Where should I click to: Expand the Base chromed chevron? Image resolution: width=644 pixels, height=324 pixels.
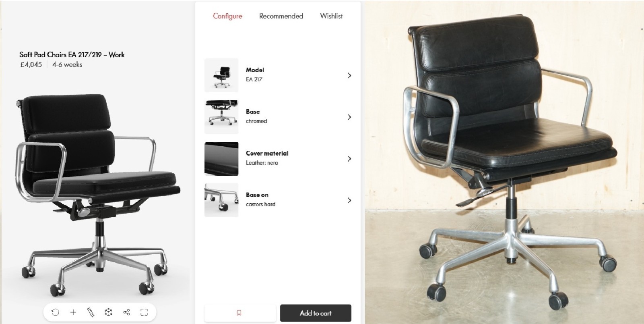pos(349,117)
